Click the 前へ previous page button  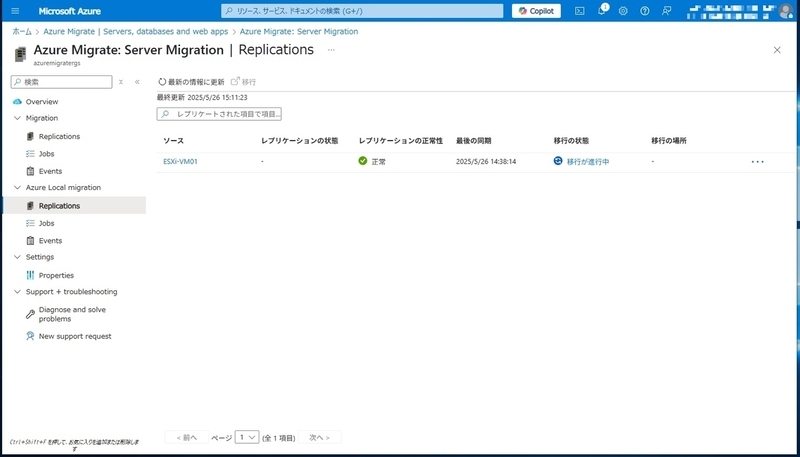187,438
